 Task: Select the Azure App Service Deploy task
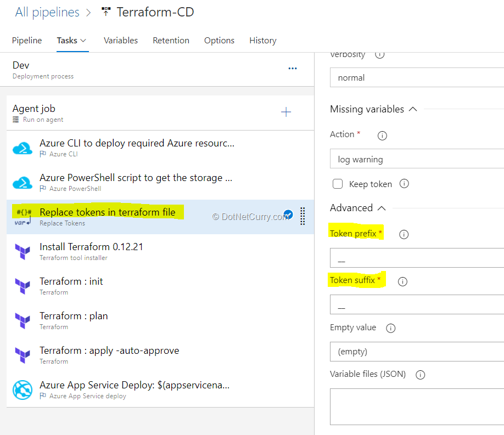click(160, 389)
